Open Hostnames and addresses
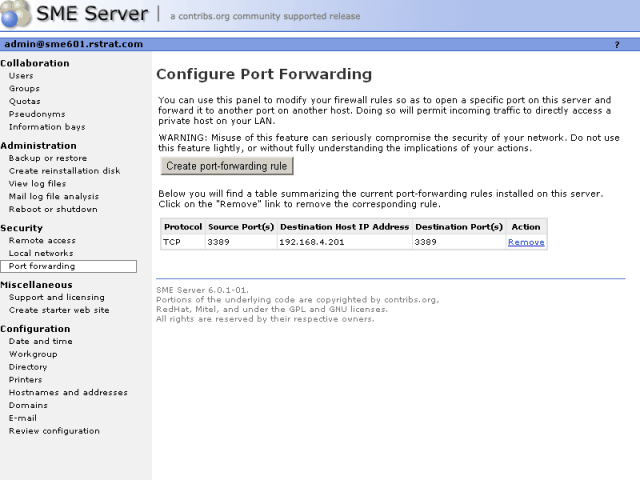This screenshot has width=640, height=480. tap(68, 393)
